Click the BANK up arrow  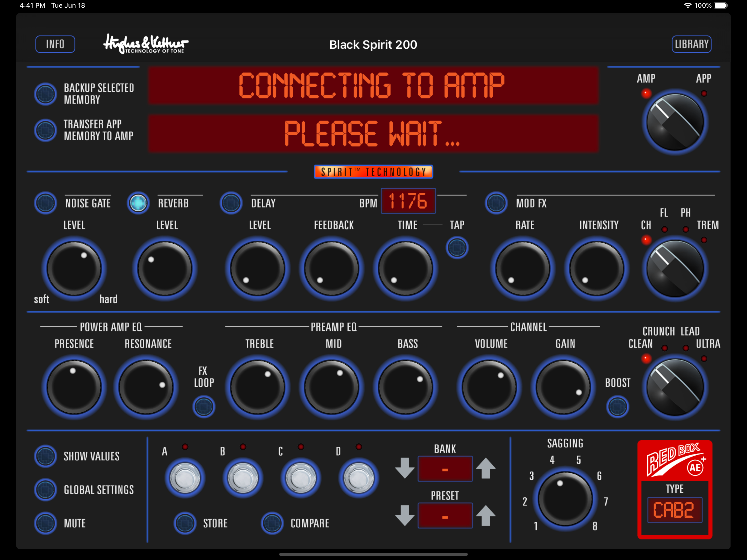coord(486,468)
